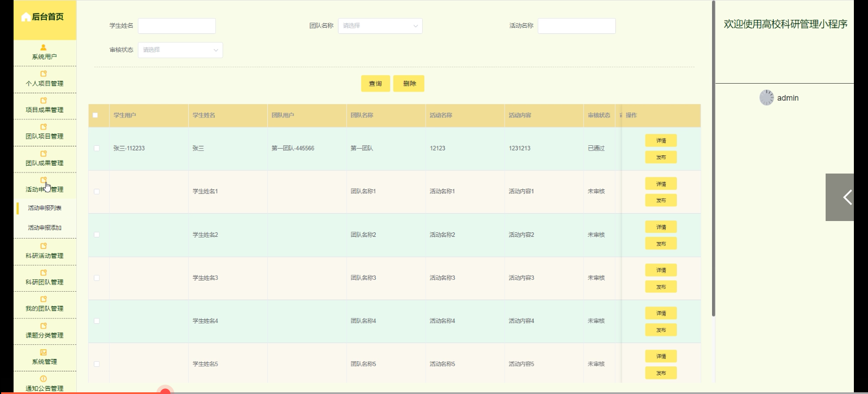The image size is (868, 394).
Task: Open 活动申报列表 submenu item
Action: click(45, 208)
